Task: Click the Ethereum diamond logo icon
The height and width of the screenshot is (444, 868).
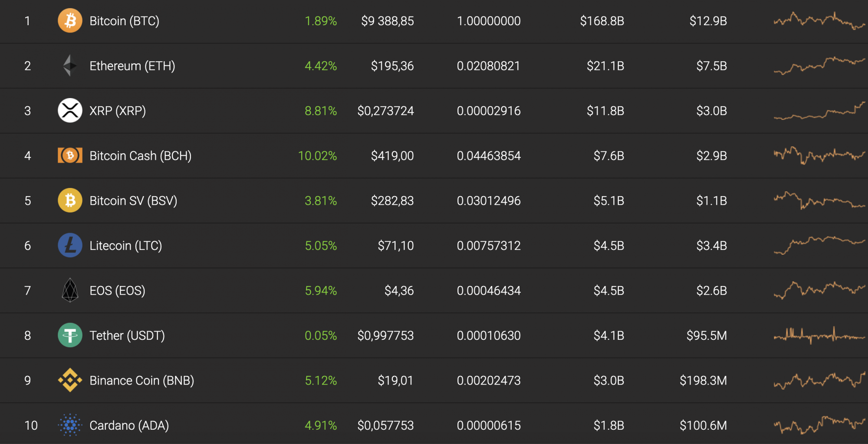Action: (70, 66)
